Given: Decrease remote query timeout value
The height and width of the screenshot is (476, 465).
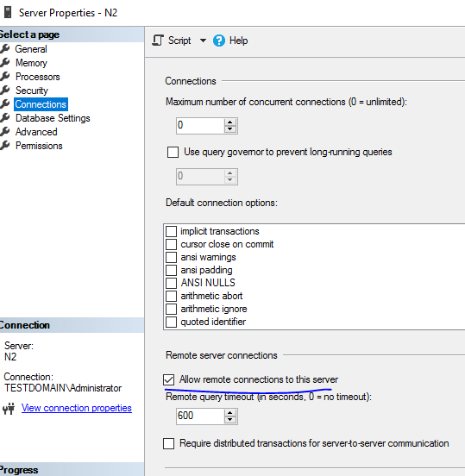Looking at the screenshot, I should 230,420.
